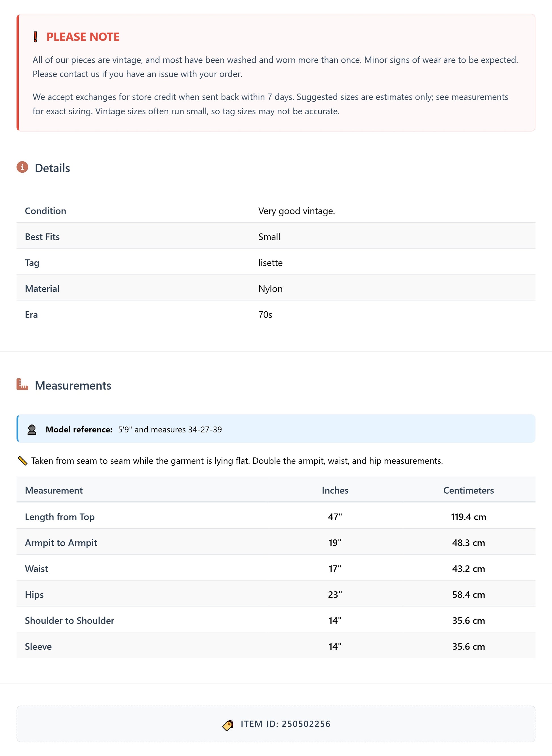Select the Details section heading
The height and width of the screenshot is (756, 552).
pyautogui.click(x=52, y=168)
